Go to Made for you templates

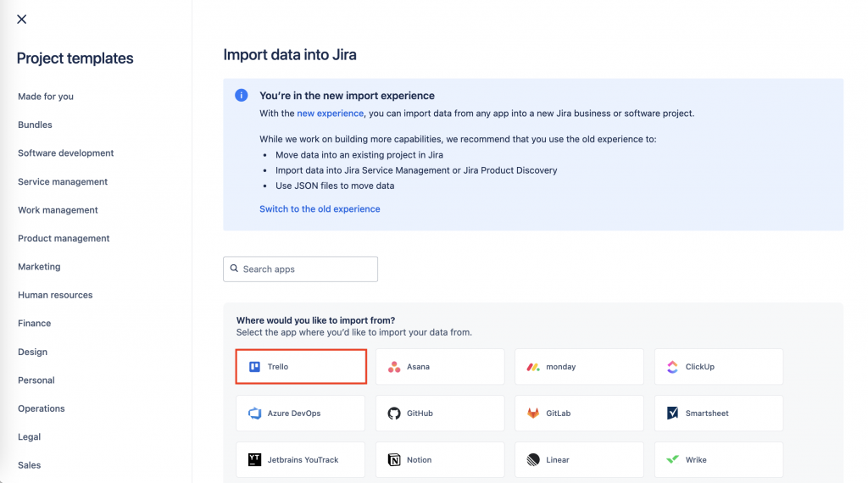coord(46,97)
